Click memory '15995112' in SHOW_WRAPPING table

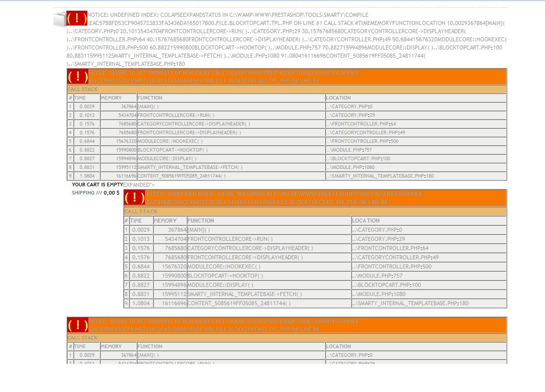click(x=174, y=294)
